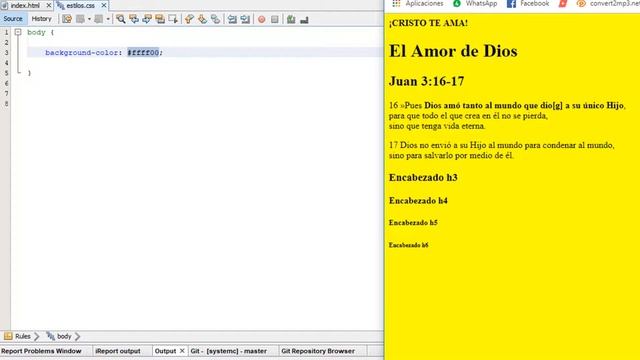The width and height of the screenshot is (640, 360).
Task: Switch to the index.html tab
Action: (x=25, y=6)
